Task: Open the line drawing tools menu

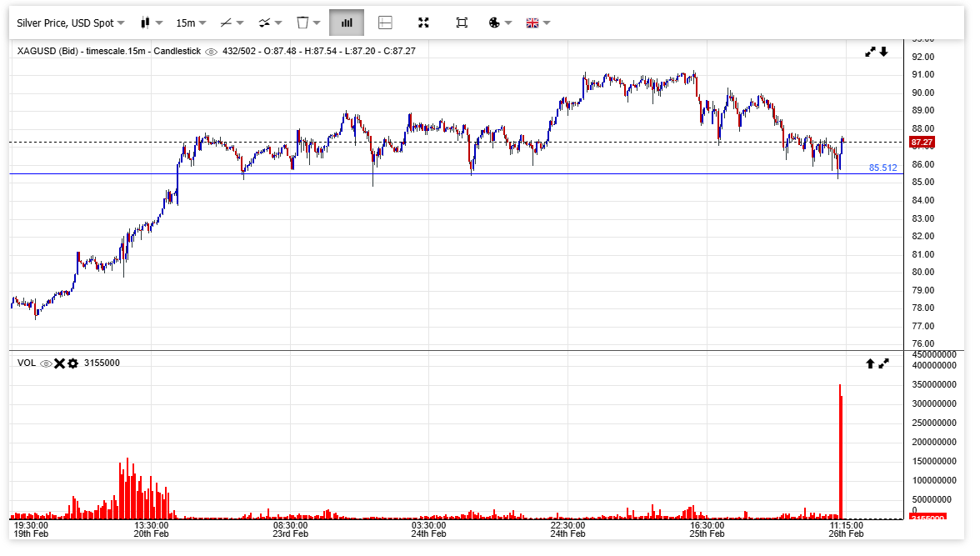Action: click(x=232, y=23)
